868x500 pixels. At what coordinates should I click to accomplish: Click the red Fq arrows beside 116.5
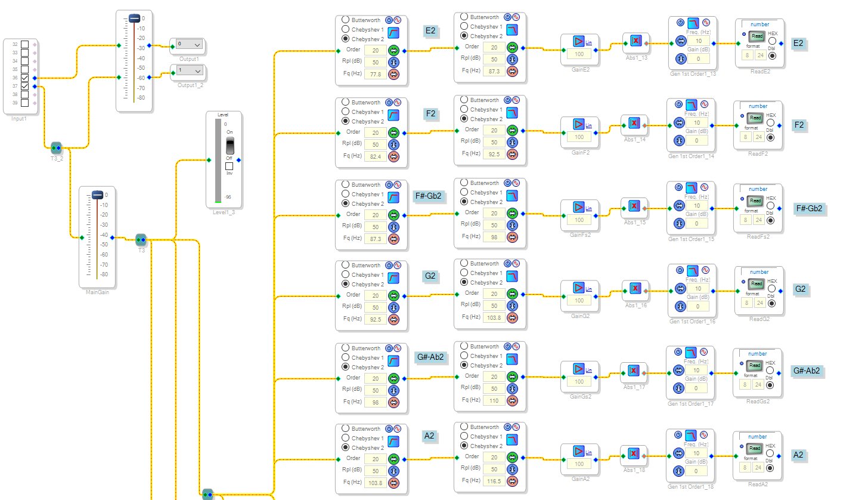click(x=512, y=480)
